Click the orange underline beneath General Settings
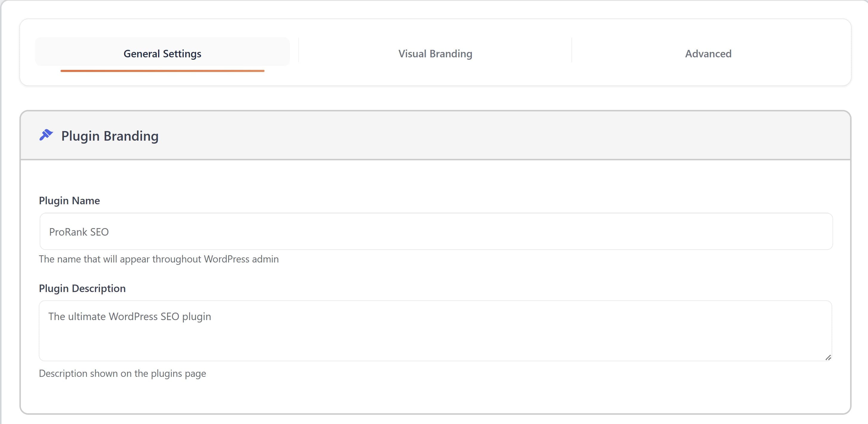Screen dimensions: 868x424 coord(162,70)
